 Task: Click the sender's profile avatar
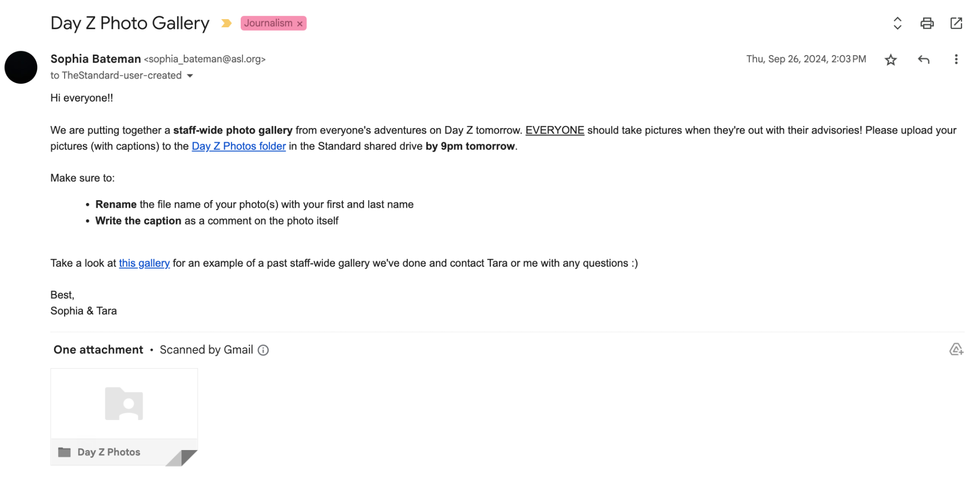[21, 68]
